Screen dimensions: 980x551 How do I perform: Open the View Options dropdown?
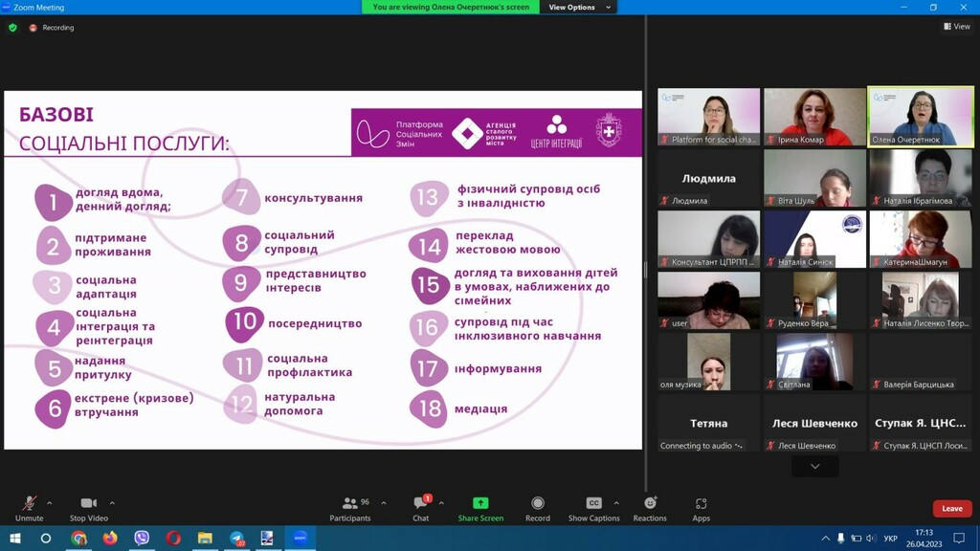click(579, 8)
